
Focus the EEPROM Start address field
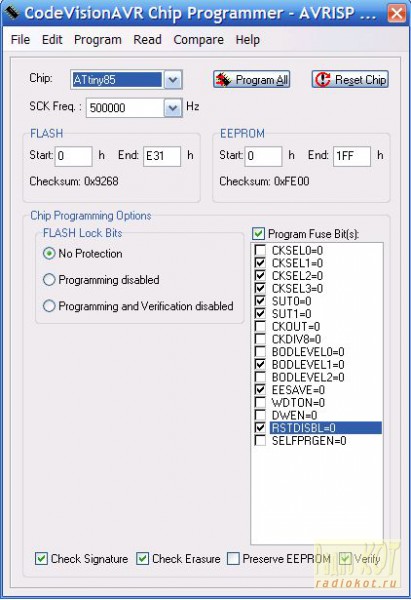click(263, 156)
